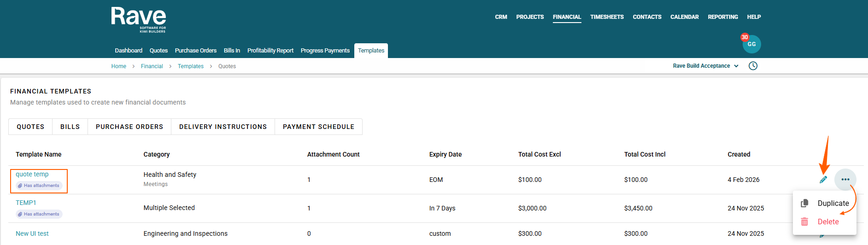Click the red Delete trash icon
868x245 pixels.
click(804, 222)
